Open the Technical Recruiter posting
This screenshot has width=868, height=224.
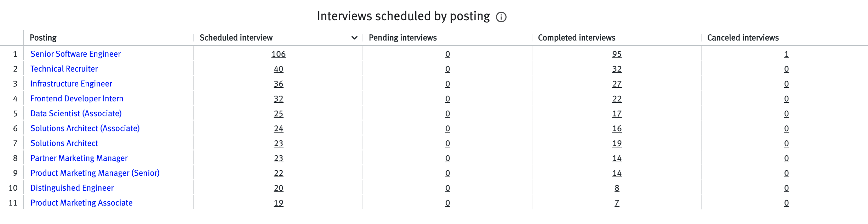click(x=64, y=69)
